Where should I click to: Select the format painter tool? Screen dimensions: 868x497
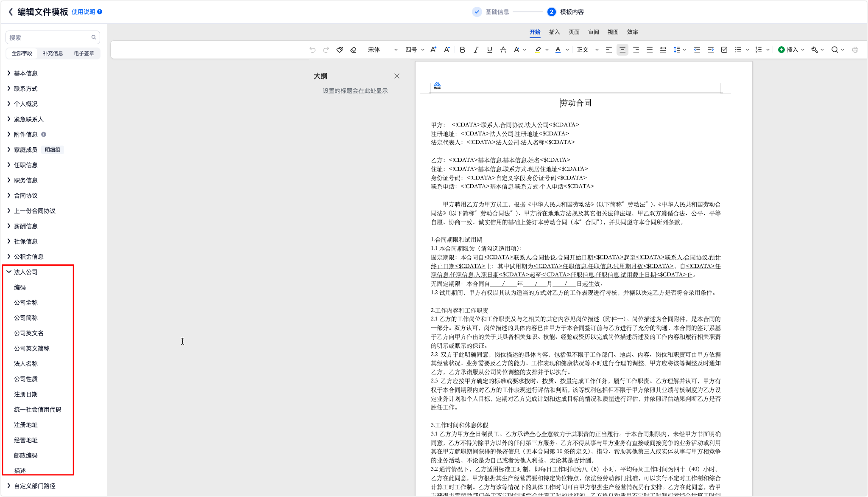coord(340,50)
